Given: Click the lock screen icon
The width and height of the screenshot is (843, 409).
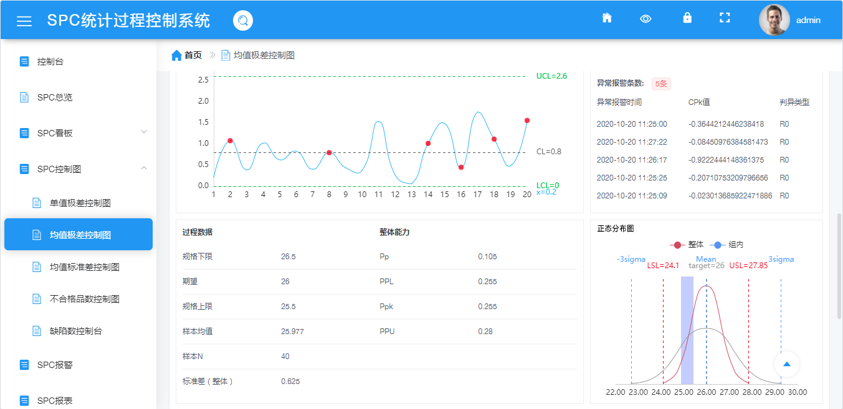Looking at the screenshot, I should click(x=687, y=18).
